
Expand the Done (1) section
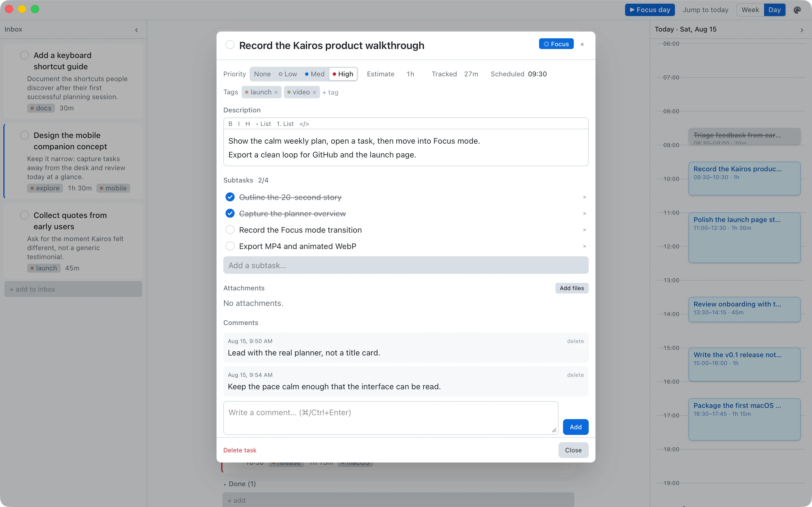[240, 484]
